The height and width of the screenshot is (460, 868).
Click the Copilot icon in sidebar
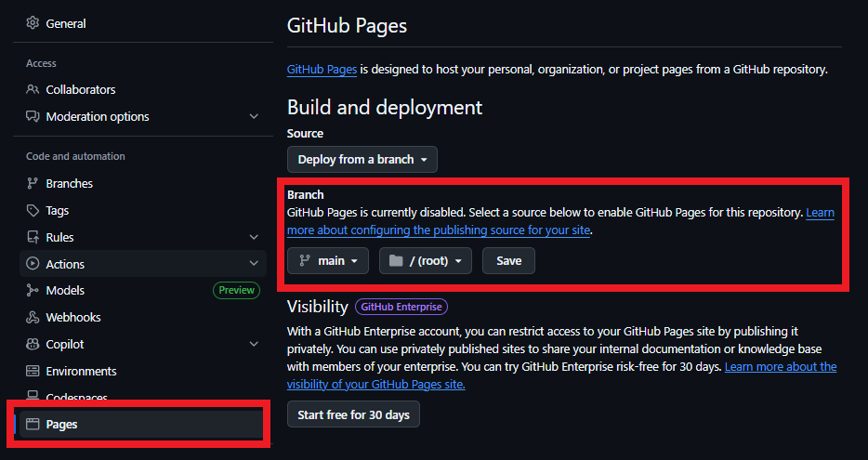pos(33,345)
